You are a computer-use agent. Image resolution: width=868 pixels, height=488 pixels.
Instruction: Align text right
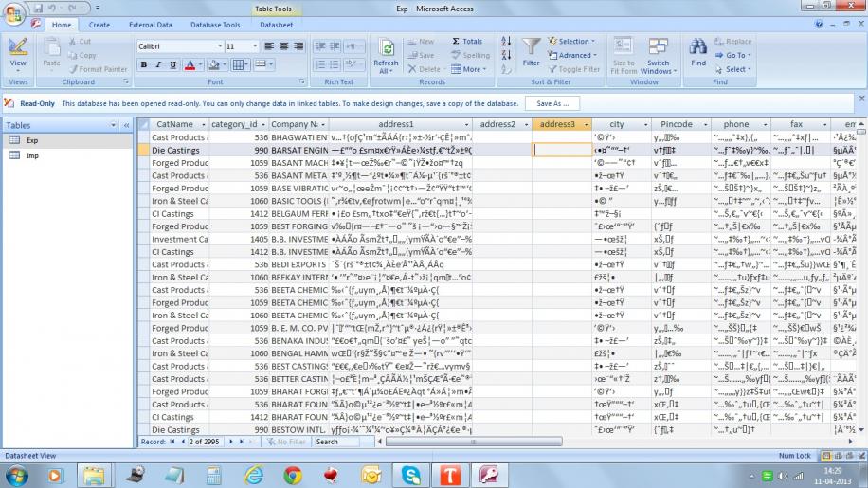coord(298,45)
